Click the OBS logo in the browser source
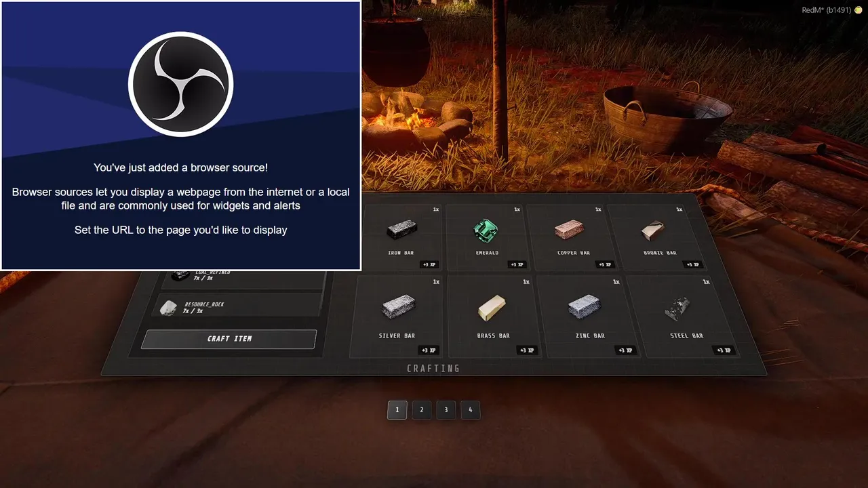This screenshot has height=488, width=868. tap(180, 85)
